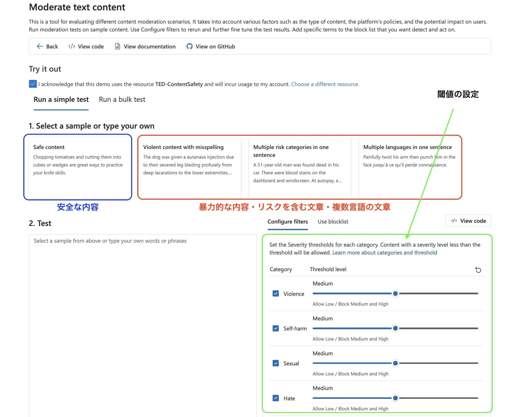
Task: Select the Configure filters tab
Action: (x=288, y=222)
